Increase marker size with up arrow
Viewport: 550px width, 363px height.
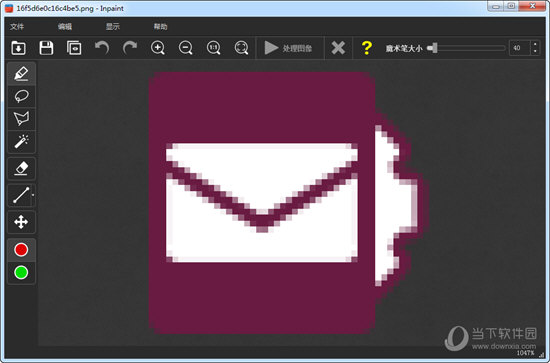(535, 45)
